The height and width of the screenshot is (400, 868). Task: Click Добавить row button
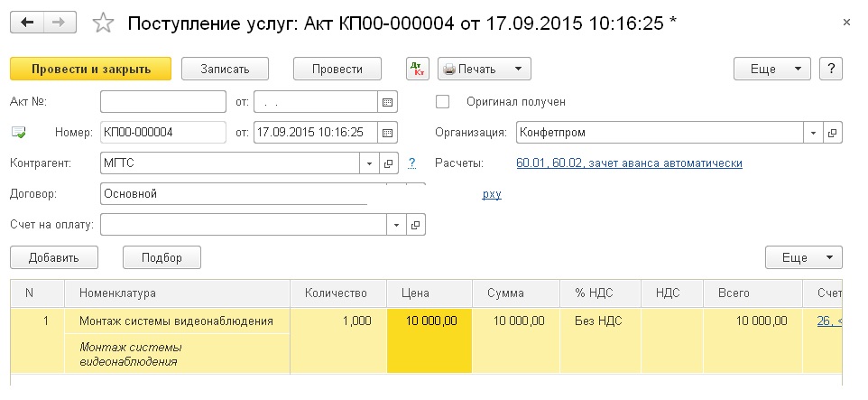coord(54,257)
